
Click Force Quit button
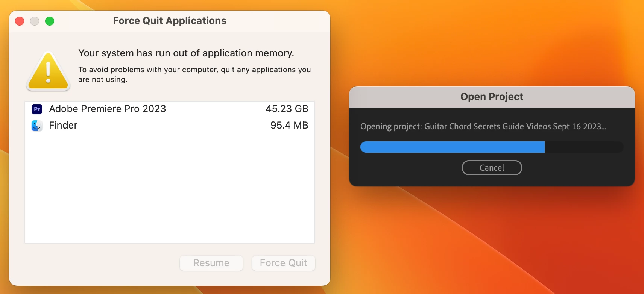pos(284,263)
